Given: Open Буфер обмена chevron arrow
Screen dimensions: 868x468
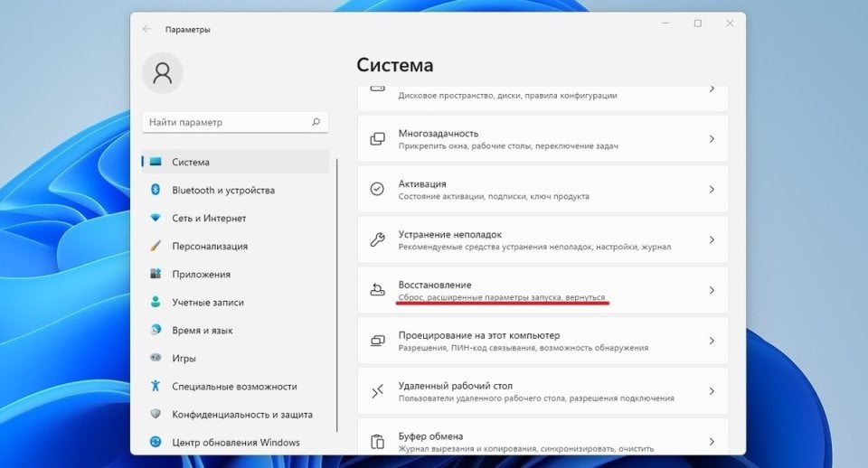Looking at the screenshot, I should pyautogui.click(x=712, y=442).
